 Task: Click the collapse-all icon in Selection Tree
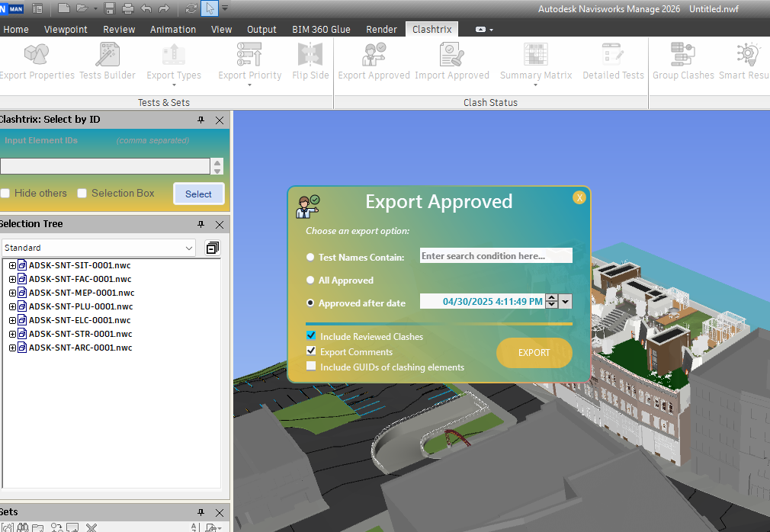pyautogui.click(x=212, y=248)
